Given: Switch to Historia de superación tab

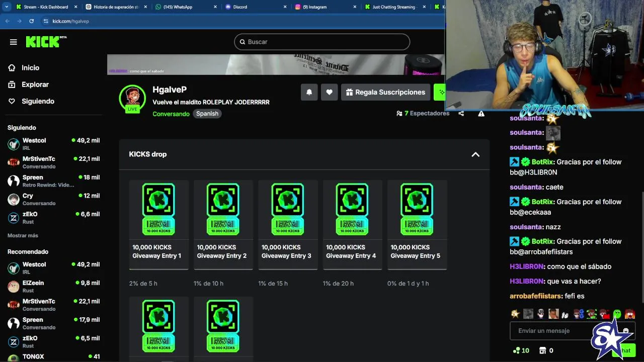Looking at the screenshot, I should click(x=116, y=7).
